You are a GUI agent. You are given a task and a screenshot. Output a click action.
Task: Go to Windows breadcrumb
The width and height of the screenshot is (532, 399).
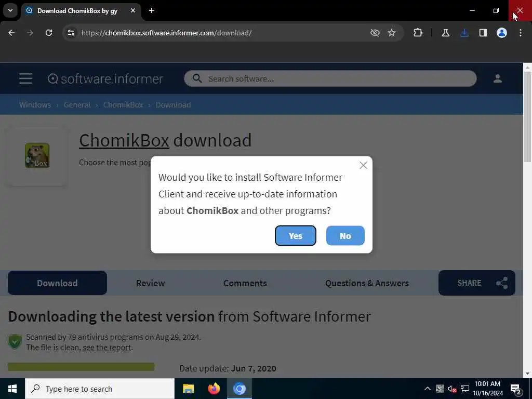35,105
